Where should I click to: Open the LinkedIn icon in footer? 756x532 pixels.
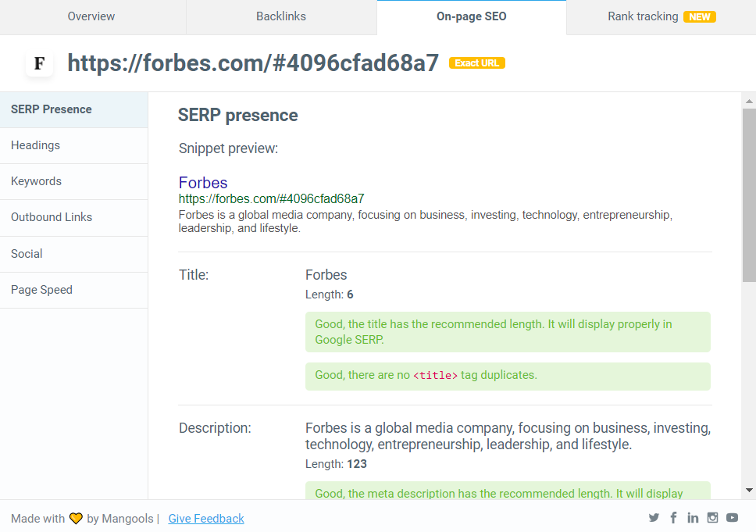pos(693,518)
